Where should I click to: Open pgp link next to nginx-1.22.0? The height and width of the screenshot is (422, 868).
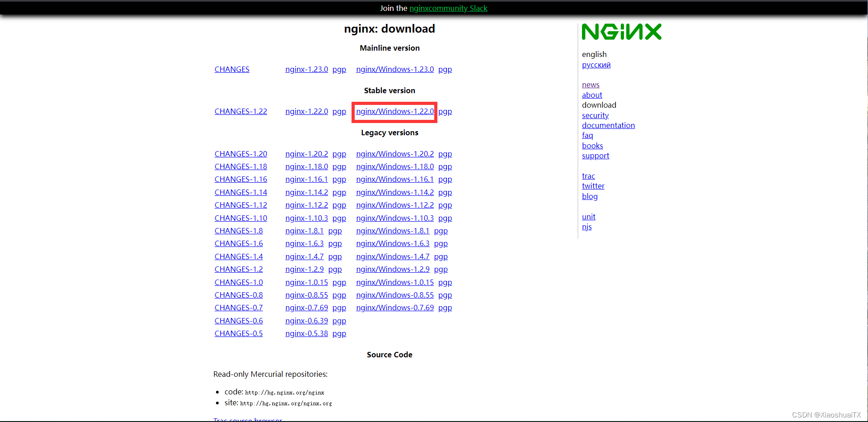pos(339,111)
